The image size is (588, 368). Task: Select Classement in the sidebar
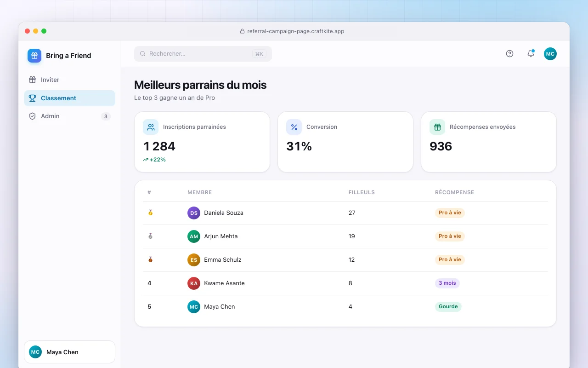69,98
